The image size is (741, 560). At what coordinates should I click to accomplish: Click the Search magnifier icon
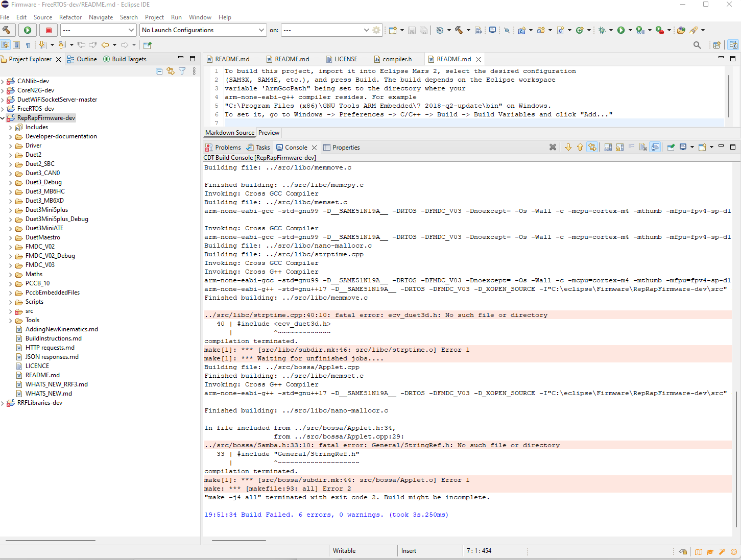coord(697,45)
